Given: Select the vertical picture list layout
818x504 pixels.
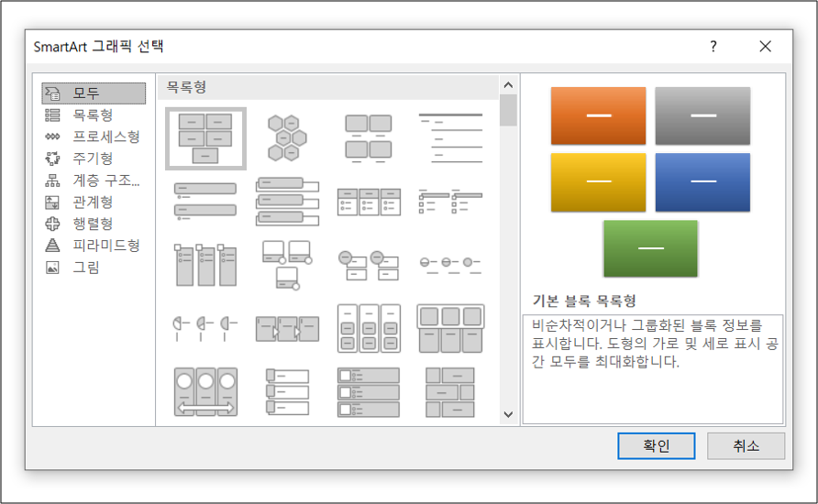Looking at the screenshot, I should click(x=369, y=392).
